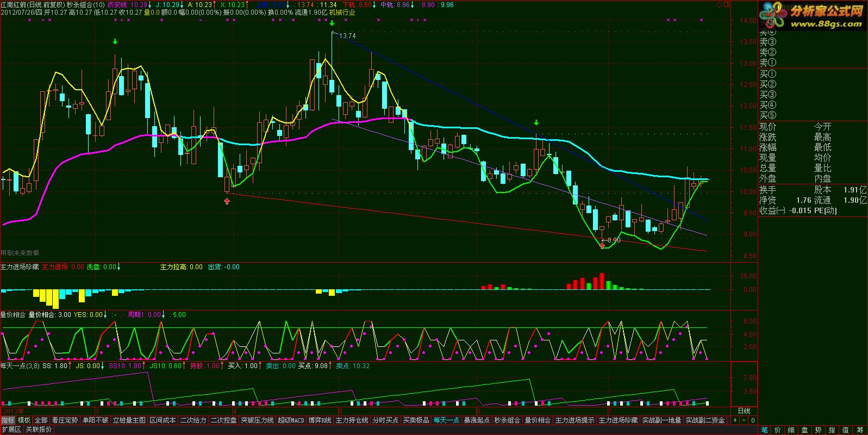Click the 机械行业 industry link

pos(342,13)
